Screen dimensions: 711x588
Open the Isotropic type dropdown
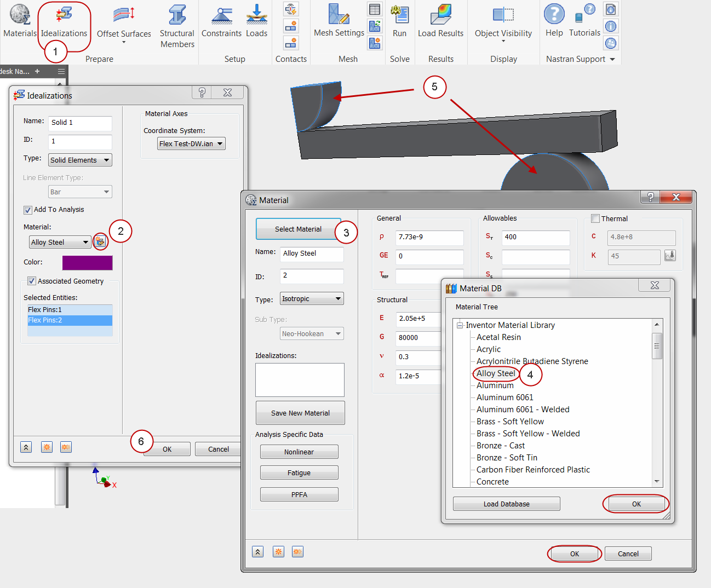click(312, 298)
